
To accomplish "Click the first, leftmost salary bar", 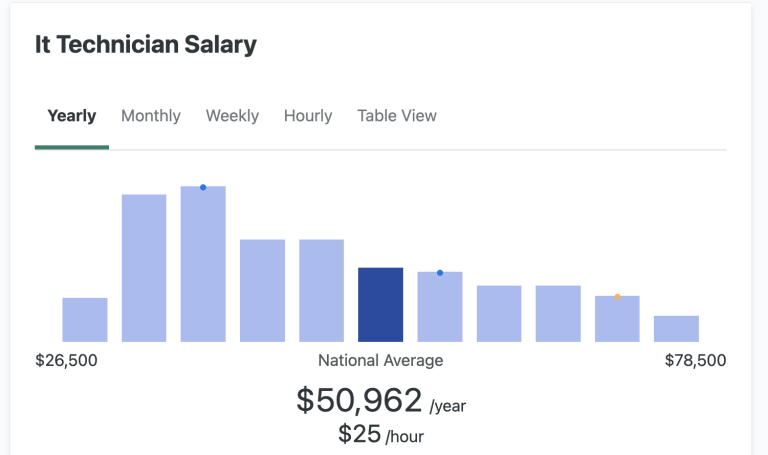I will coord(85,320).
